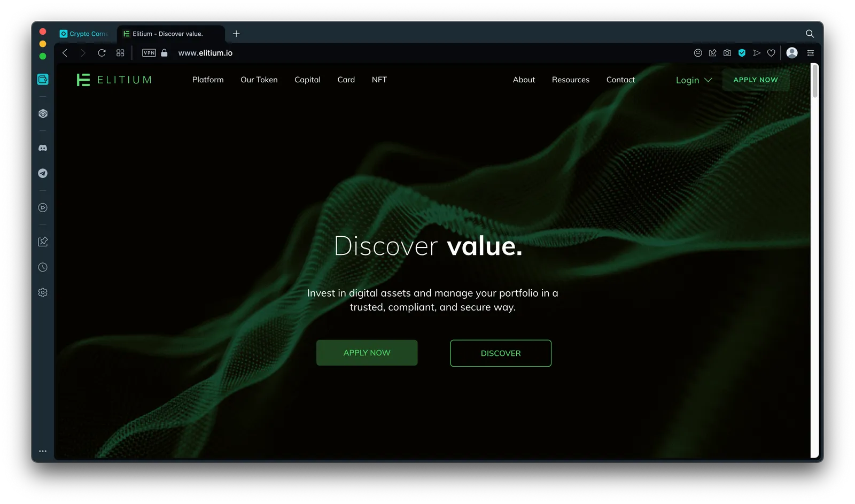Open the Speed Dial grid icon

(x=120, y=53)
